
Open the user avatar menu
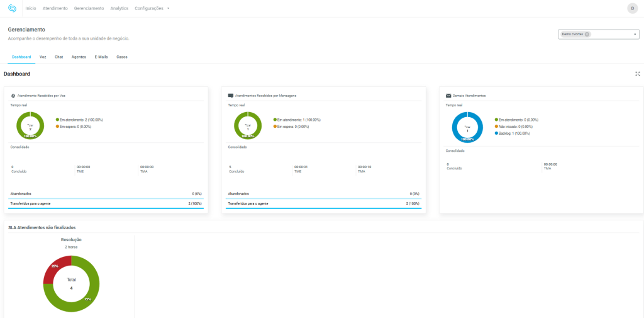(632, 8)
